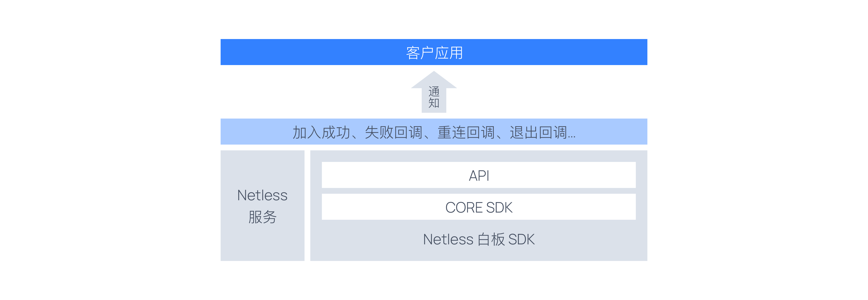Click the upward 通知 arrow icon
Image resolution: width=868 pixels, height=300 pixels.
pos(434,92)
